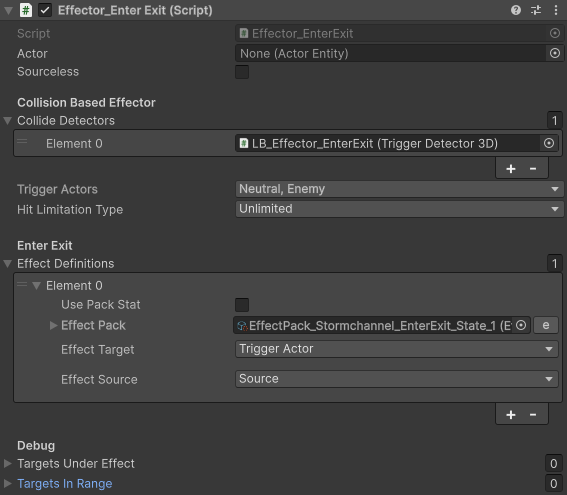Open the component three-dot context menu
Screen dimensions: 567x495
pos(556,10)
